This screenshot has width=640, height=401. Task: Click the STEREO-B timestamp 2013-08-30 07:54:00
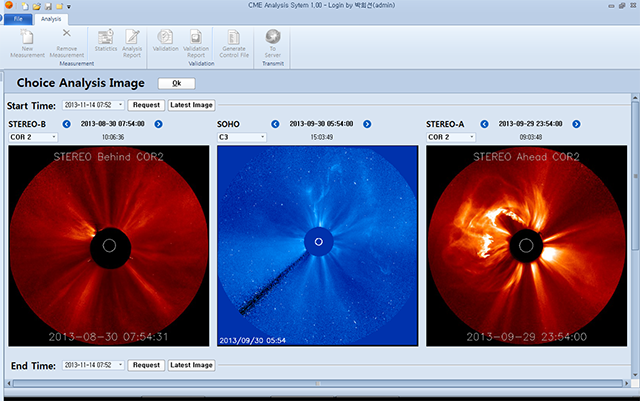coord(113,124)
